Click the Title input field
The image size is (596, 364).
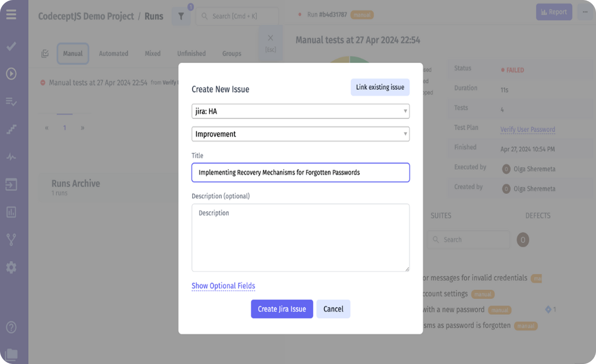click(x=301, y=172)
